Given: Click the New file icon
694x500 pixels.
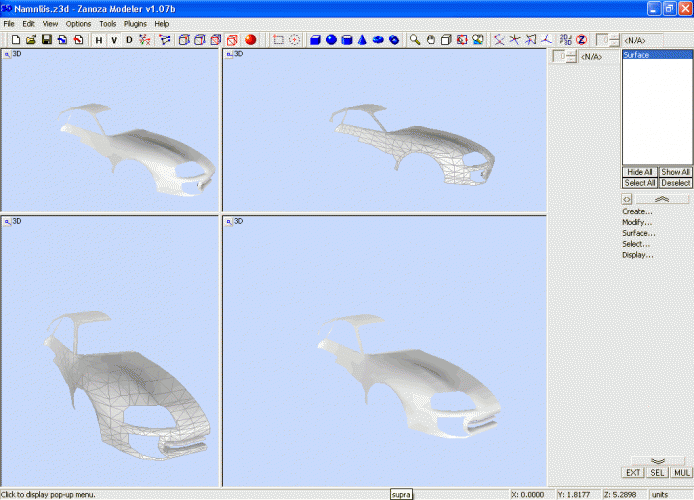Looking at the screenshot, I should point(16,40).
